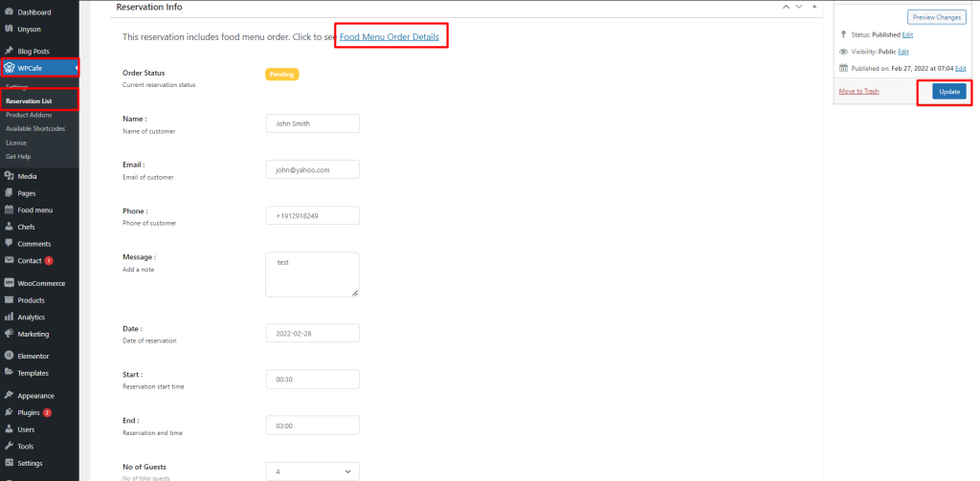The width and height of the screenshot is (980, 481).
Task: Click the Products box icon
Action: [x=10, y=300]
